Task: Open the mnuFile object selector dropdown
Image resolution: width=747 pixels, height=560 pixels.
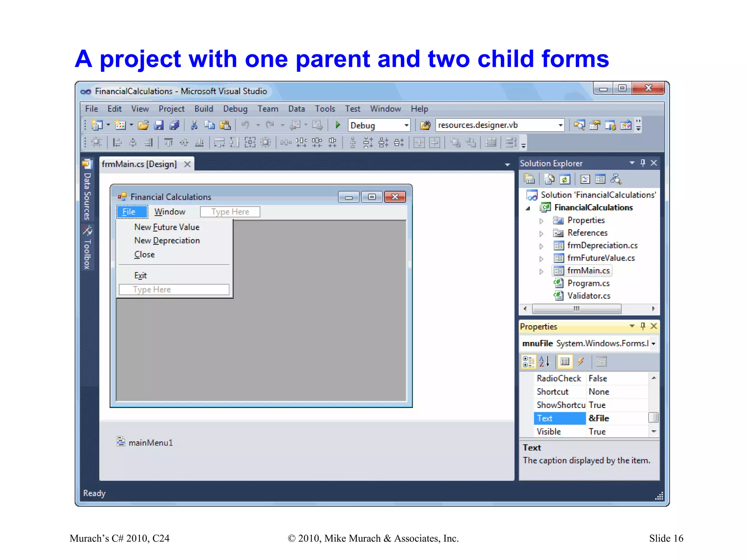Action: 654,343
